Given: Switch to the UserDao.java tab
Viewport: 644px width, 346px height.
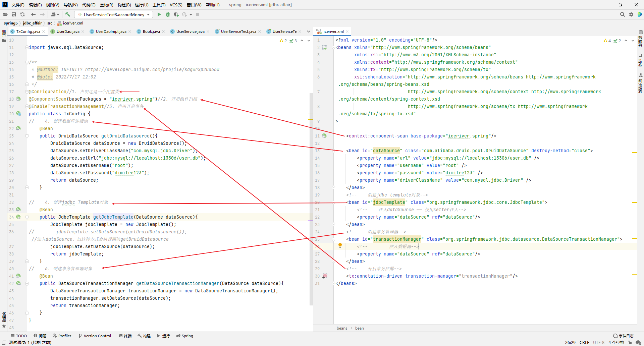Looking at the screenshot, I should tap(68, 32).
